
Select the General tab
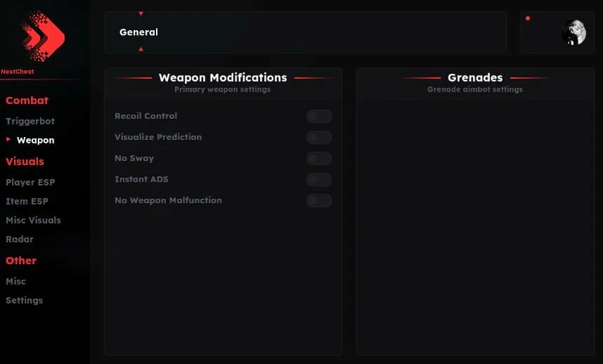pos(138,32)
